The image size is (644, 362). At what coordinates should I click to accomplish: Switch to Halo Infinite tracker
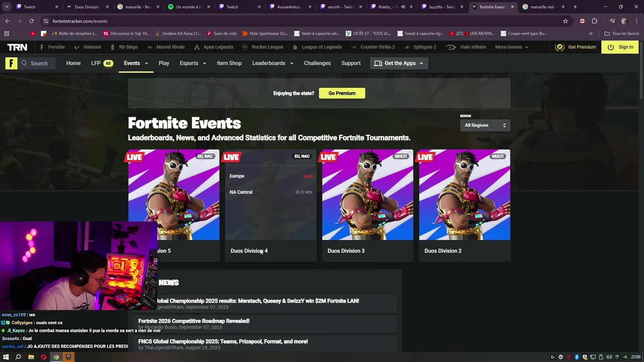[466, 47]
